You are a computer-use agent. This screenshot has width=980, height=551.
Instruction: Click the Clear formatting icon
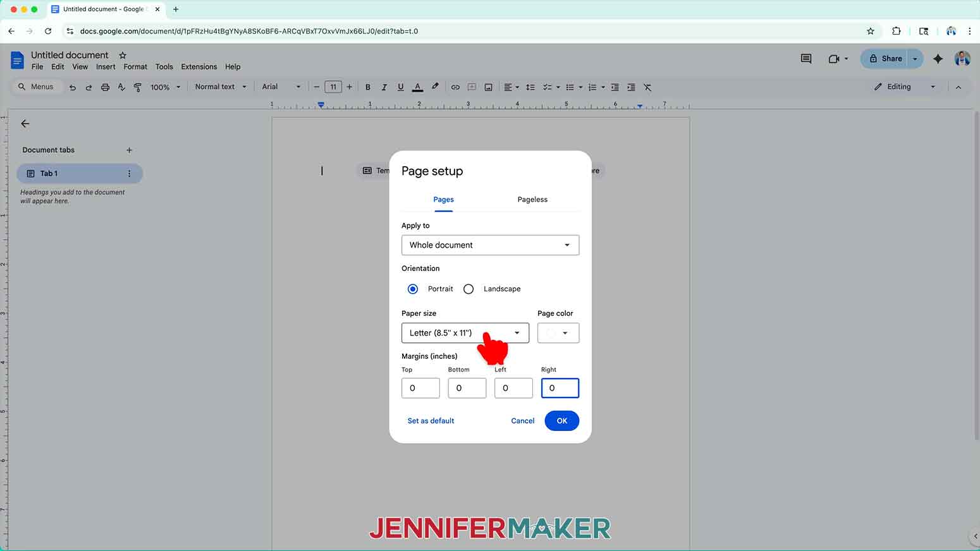point(647,87)
